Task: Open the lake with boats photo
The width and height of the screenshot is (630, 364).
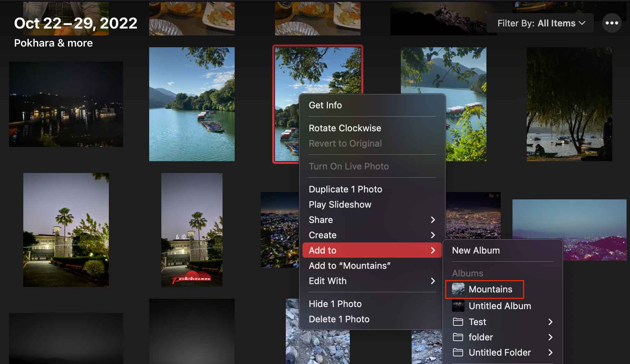Action: (x=192, y=104)
